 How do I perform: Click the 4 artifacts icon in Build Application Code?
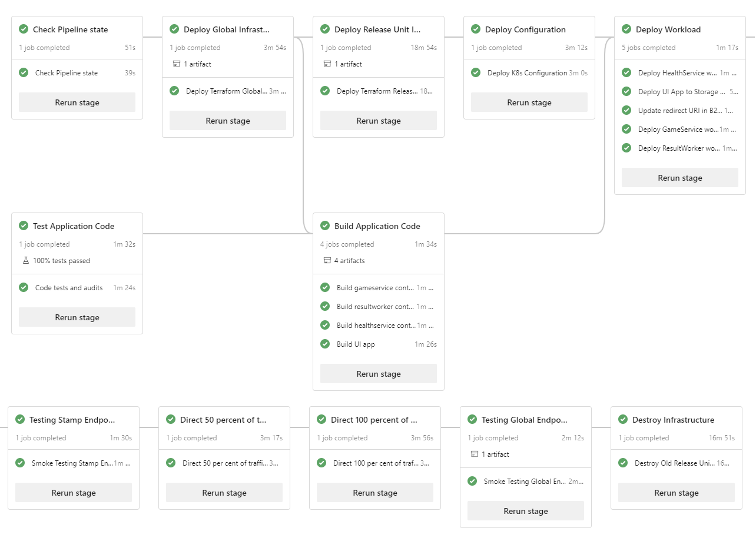(327, 260)
